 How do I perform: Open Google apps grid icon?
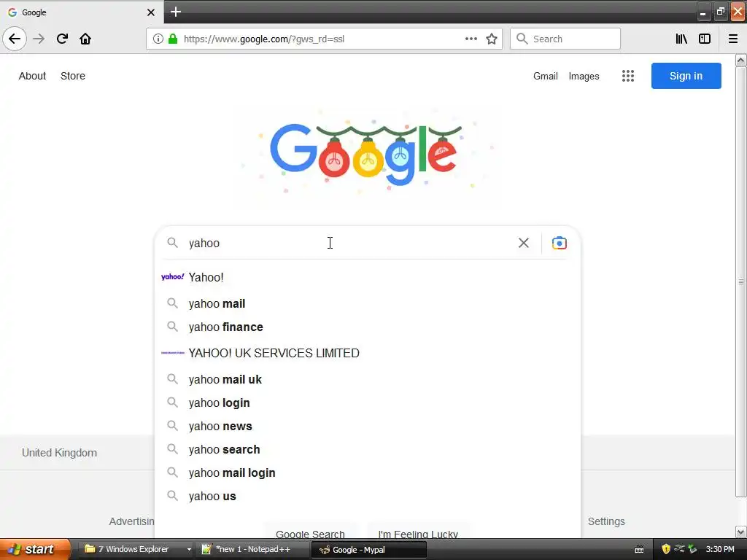(x=628, y=76)
